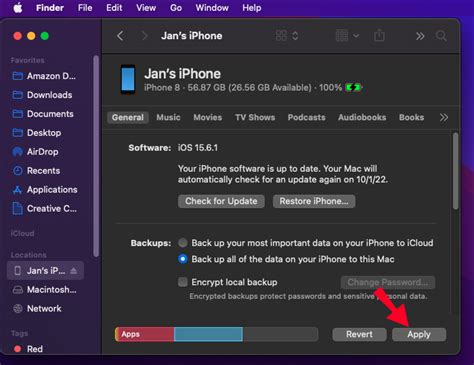Click Restore iPhone... button
474x365 pixels.
314,201
